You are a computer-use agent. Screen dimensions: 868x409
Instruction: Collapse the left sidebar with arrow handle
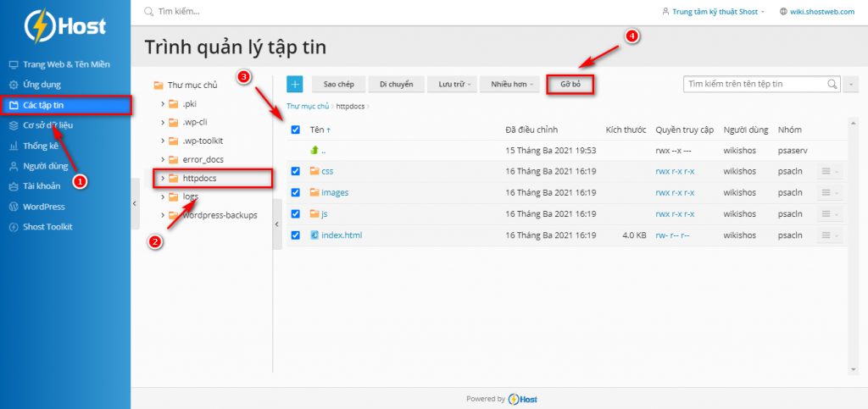click(x=135, y=204)
